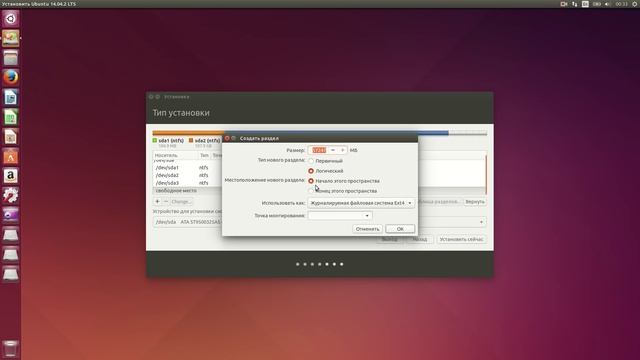
Task: Click the Назад back button in the installer
Action: pos(420,239)
